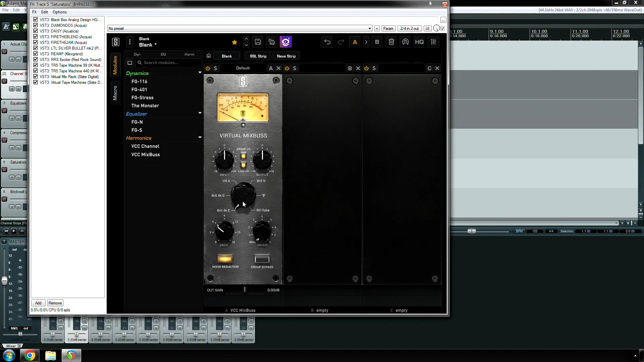Select the FG-Stress module
644x362 pixels.
pyautogui.click(x=142, y=98)
